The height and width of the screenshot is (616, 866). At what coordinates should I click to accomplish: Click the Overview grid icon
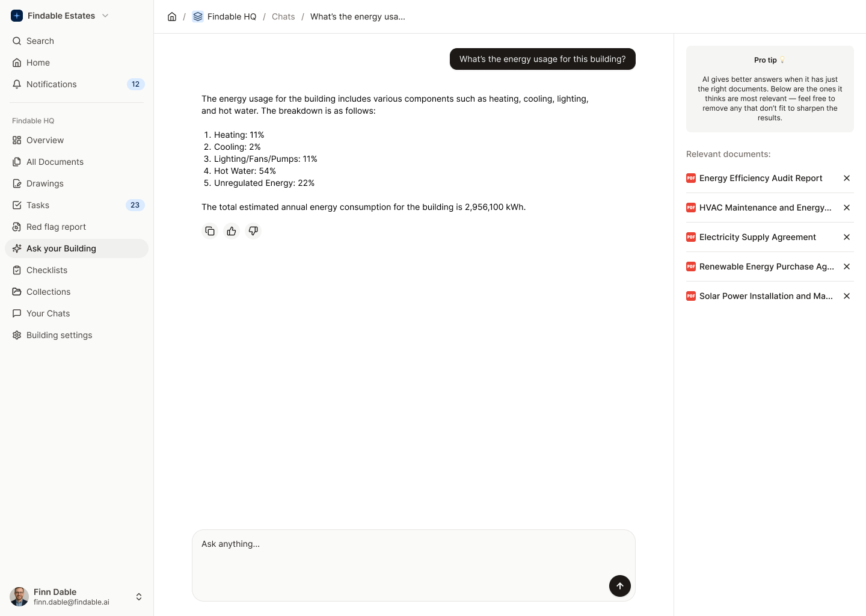(x=17, y=140)
